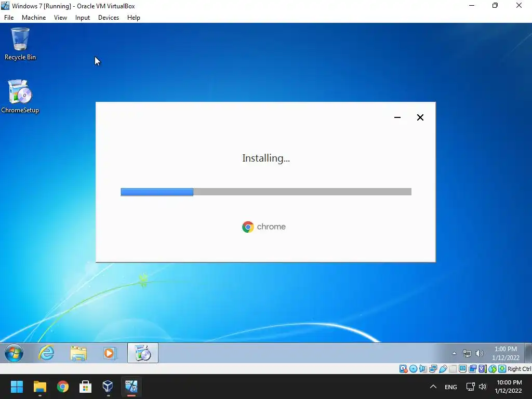Open the Windows 7 Start orb

(x=14, y=353)
